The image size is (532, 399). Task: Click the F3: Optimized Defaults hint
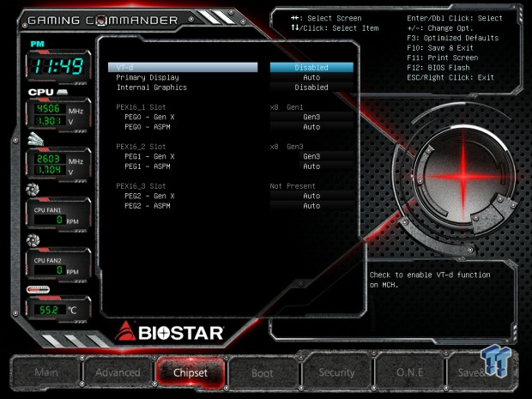click(453, 38)
